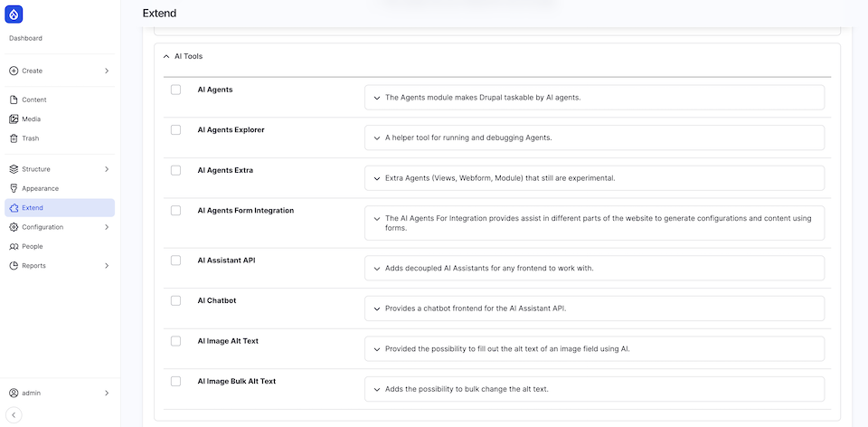Open the Structure menu item label
Image resolution: width=868 pixels, height=427 pixels.
(36, 169)
